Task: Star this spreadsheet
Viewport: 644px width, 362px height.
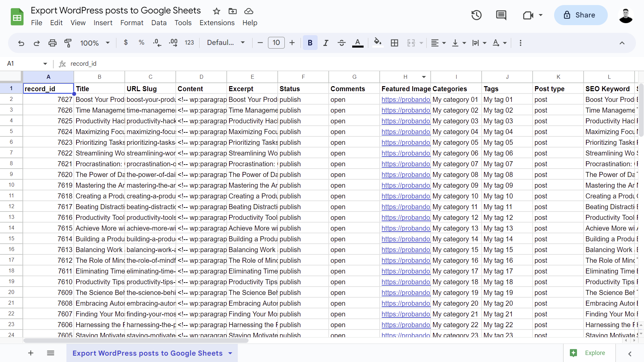Action: [x=216, y=11]
